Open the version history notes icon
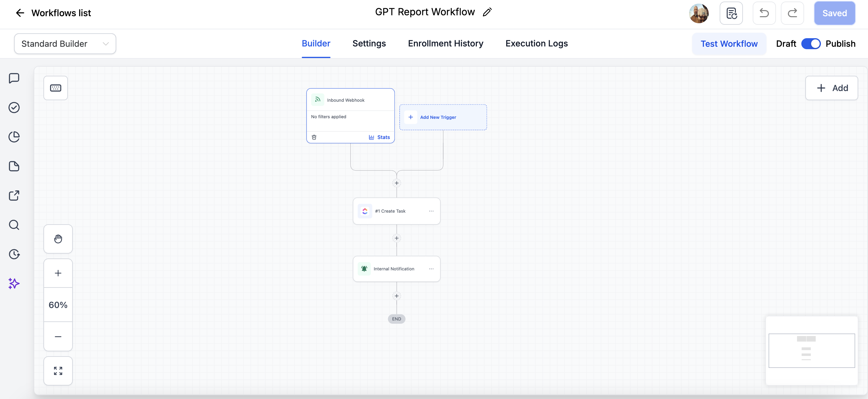This screenshot has width=868, height=399. click(x=731, y=13)
